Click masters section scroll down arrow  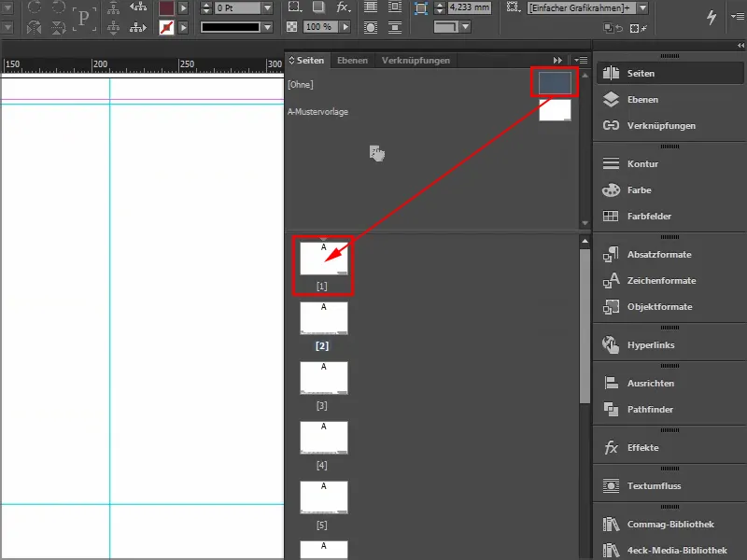click(585, 223)
